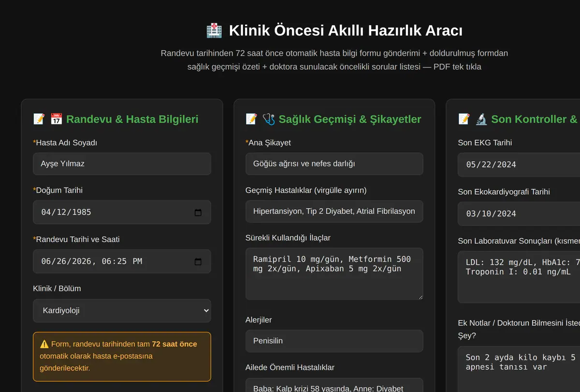
Task: Click the page title Klinik Öncesi Akıllı Hazırlık Aracı
Action: (x=346, y=30)
